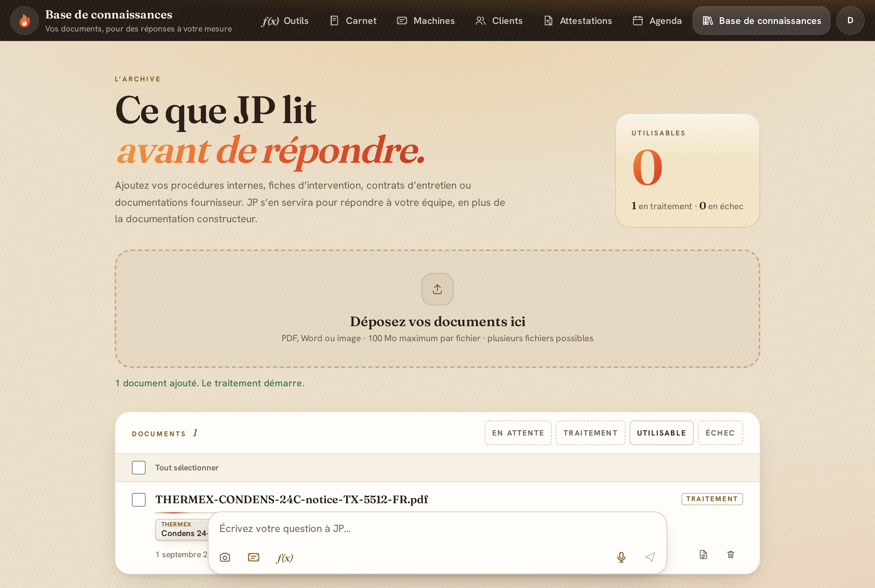The image size is (875, 588).
Task: Select Base de connaissances nav button
Action: click(x=761, y=21)
